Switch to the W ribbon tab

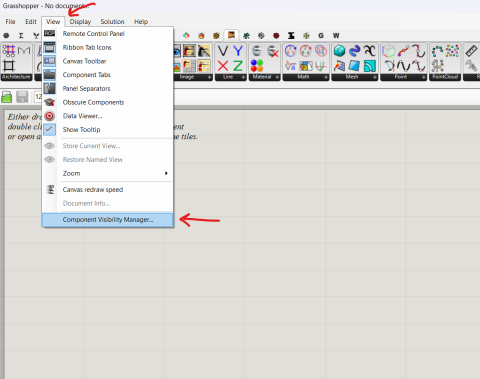[336, 35]
